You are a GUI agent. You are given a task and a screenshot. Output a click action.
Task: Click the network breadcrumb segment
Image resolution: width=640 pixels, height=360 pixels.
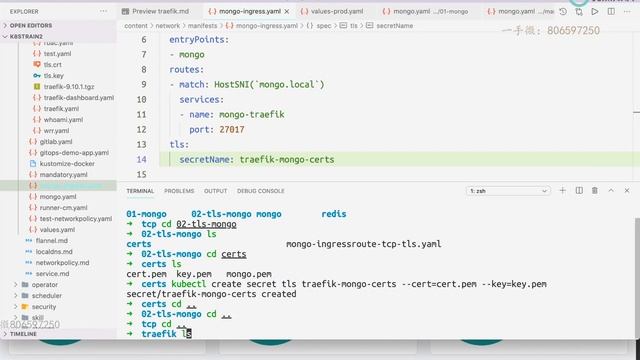click(x=167, y=25)
